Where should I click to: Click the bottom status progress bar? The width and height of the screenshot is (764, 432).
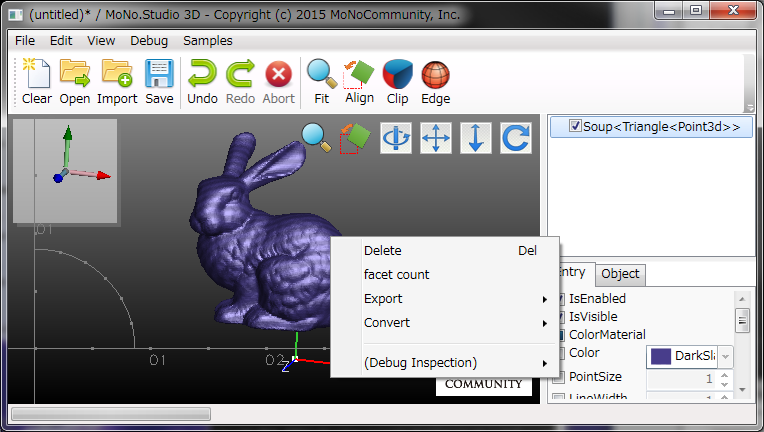coord(111,414)
